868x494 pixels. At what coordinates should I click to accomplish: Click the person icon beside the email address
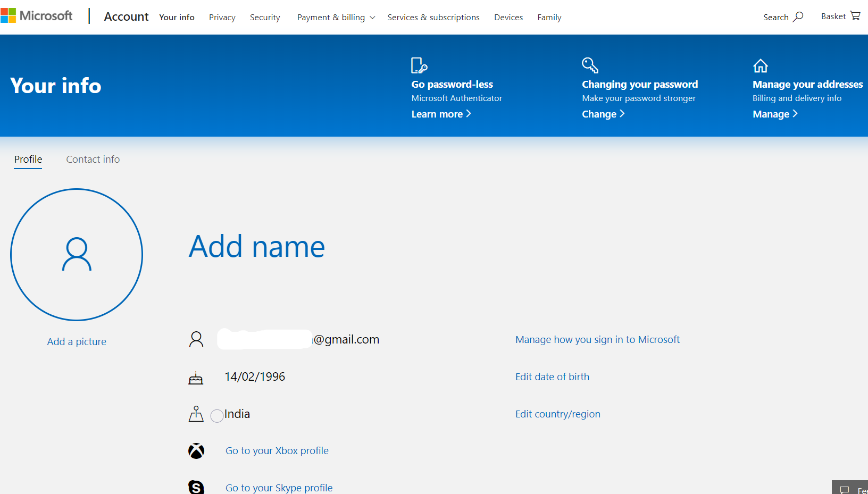point(196,339)
